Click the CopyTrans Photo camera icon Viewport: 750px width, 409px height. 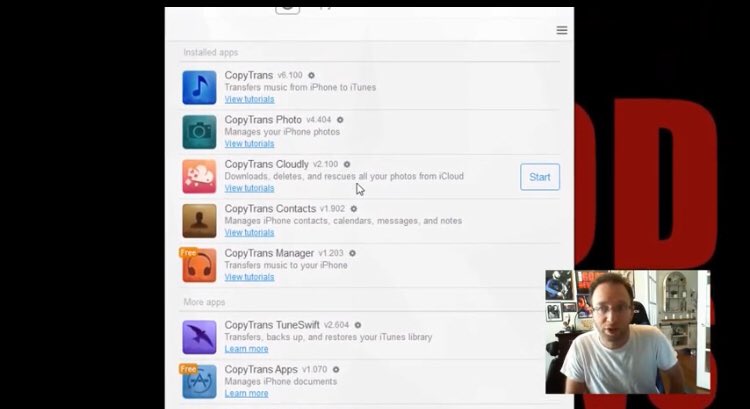(x=199, y=132)
